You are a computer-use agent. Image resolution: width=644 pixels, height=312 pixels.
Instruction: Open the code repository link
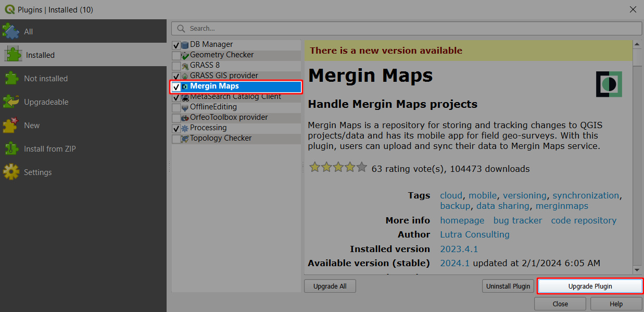coord(584,220)
